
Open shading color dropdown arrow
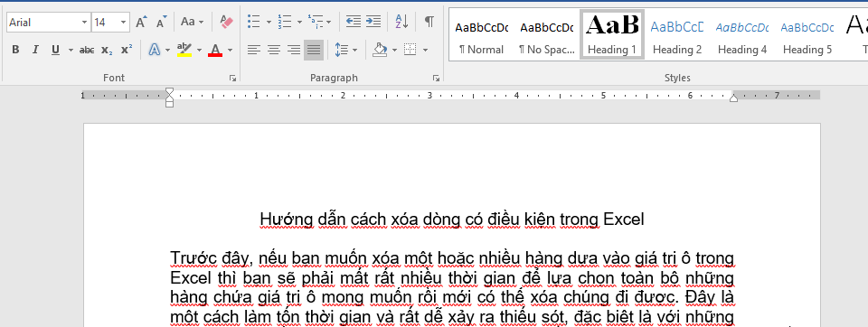click(x=395, y=50)
